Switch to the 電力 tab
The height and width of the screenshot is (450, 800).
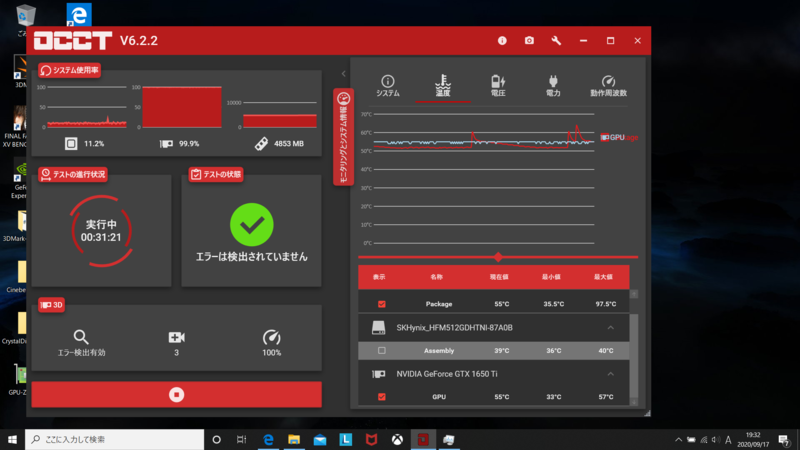coord(553,86)
